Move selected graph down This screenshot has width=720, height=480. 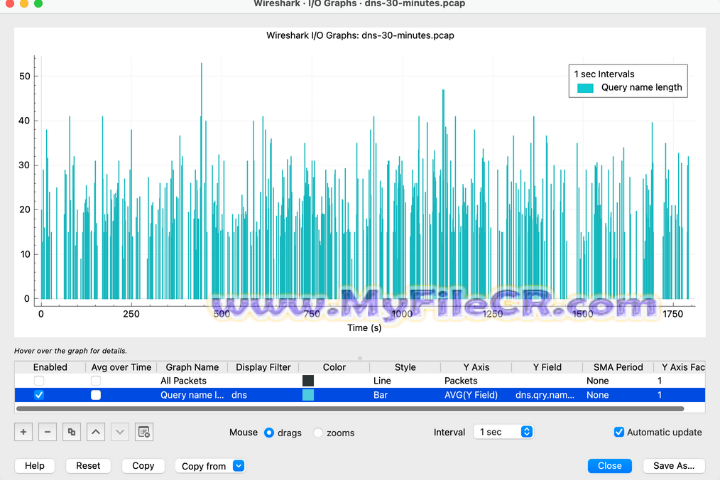click(120, 432)
